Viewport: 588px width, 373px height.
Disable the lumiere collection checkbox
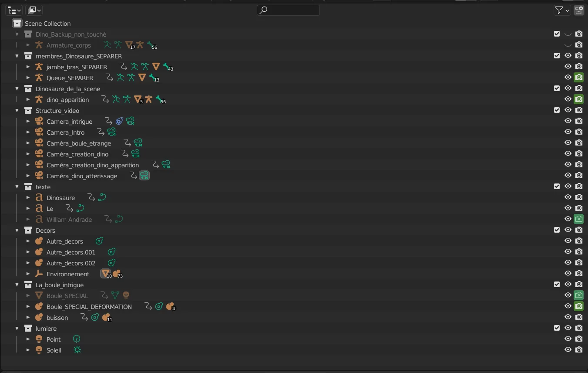click(557, 328)
